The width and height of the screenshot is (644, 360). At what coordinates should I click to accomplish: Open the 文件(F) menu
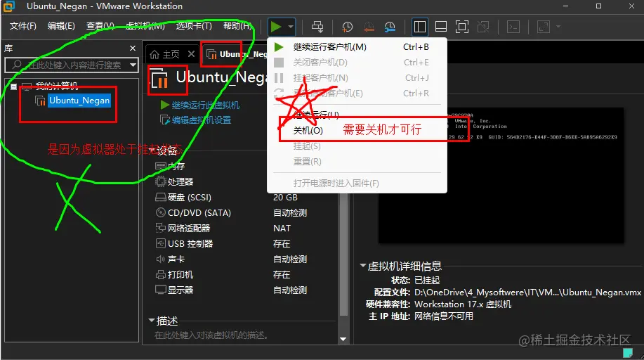[x=23, y=26]
